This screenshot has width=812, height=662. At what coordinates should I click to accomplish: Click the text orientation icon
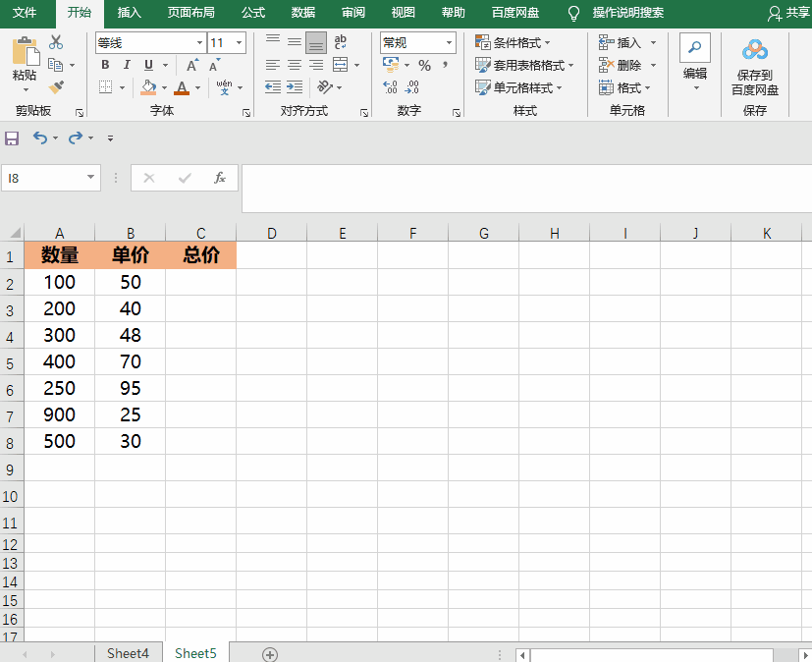325,87
